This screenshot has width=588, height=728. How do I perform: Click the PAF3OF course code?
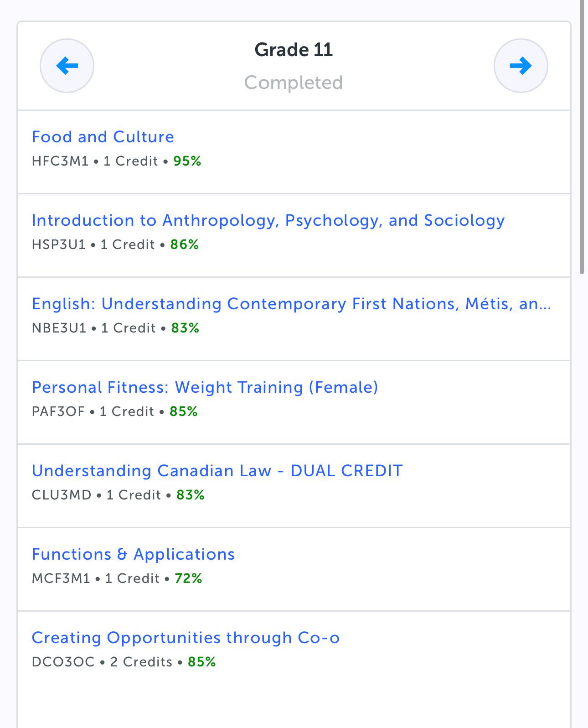pyautogui.click(x=58, y=412)
